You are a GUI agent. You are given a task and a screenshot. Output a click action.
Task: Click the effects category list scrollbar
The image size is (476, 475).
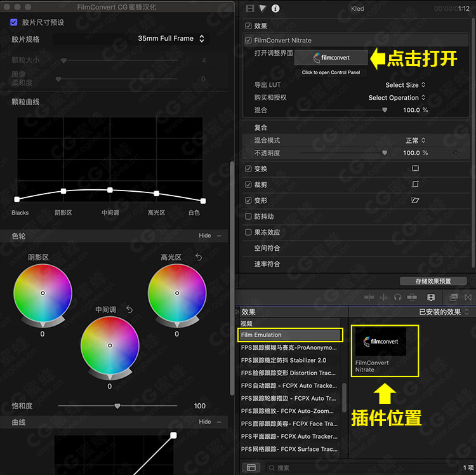tap(344, 398)
